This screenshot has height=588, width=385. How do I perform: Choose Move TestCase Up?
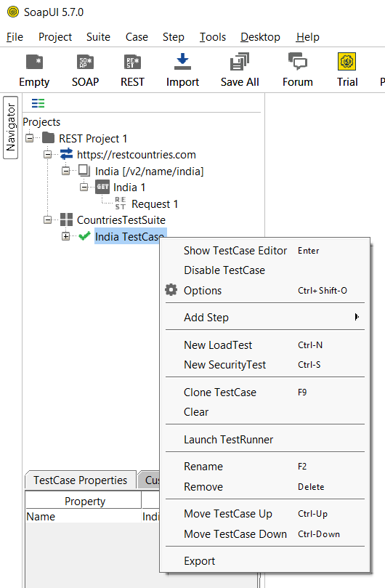pyautogui.click(x=265, y=514)
